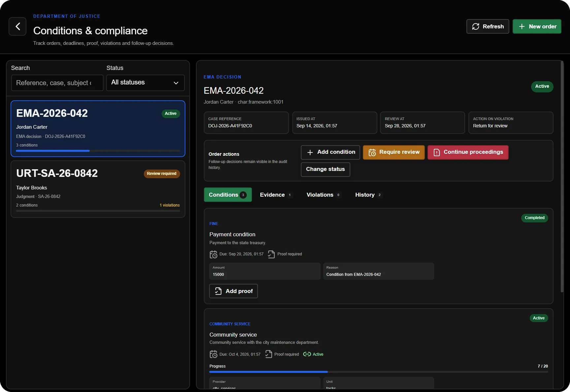Click the Due: Sep 20, 2026, 01:57 text
The image size is (570, 392).
241,254
